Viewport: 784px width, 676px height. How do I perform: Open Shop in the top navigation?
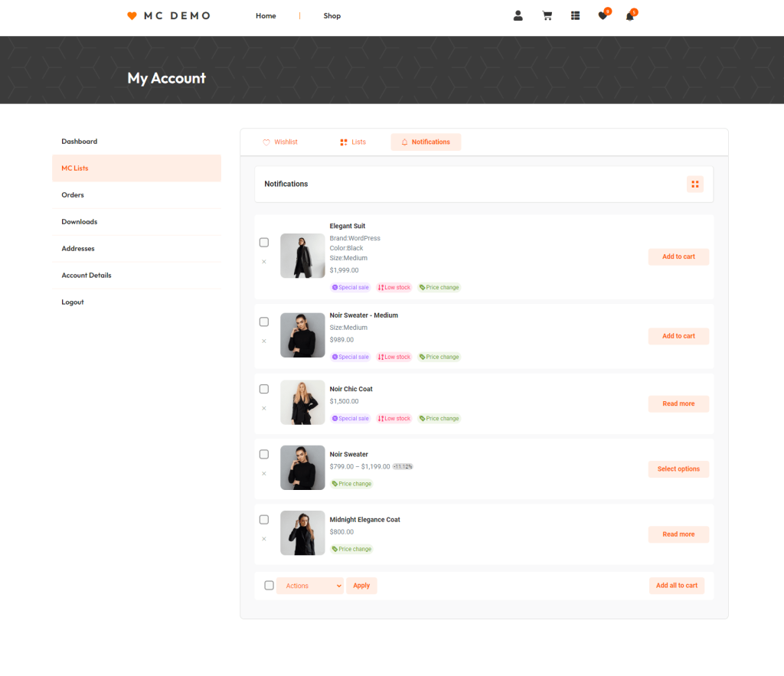click(332, 16)
